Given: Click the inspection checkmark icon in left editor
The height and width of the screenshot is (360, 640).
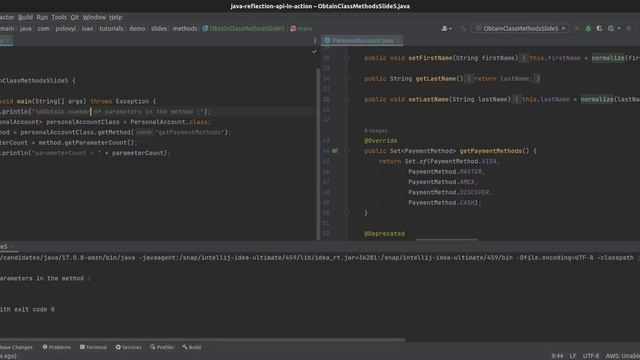Looking at the screenshot, I should (314, 52).
